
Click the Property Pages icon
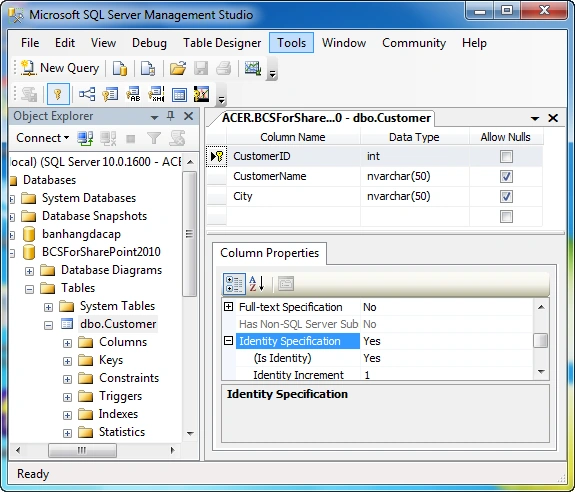(x=286, y=284)
